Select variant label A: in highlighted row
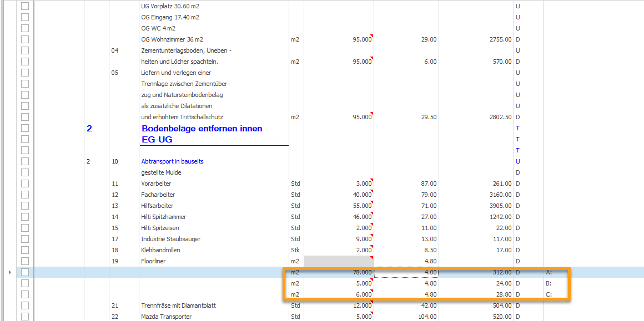Image resolution: width=644 pixels, height=321 pixels. (549, 272)
